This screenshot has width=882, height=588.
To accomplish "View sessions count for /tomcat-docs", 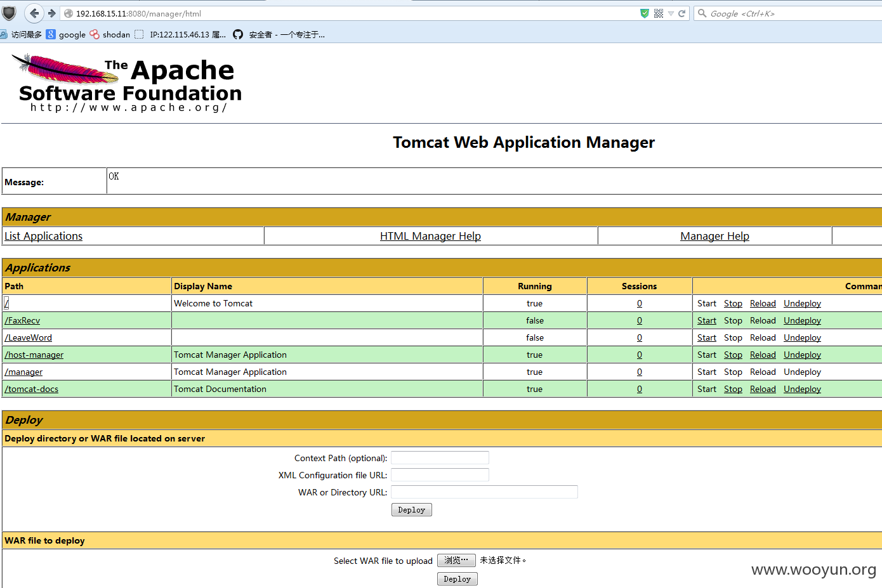I will [640, 389].
